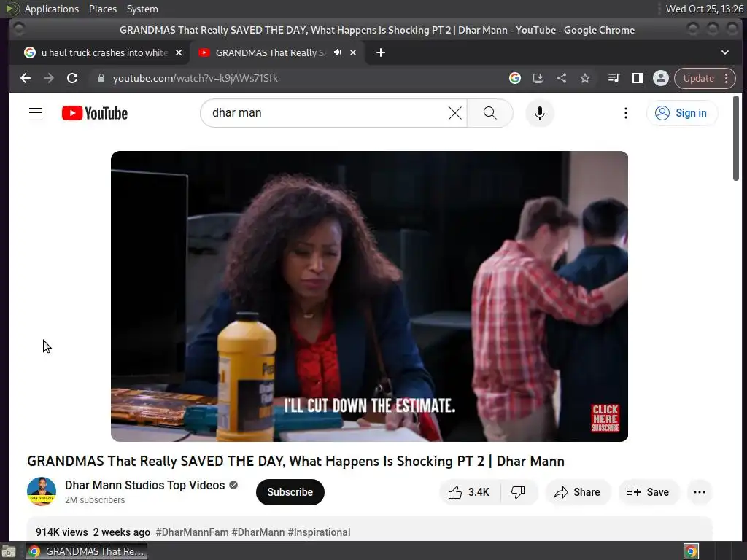
Task: Mute the tab with the speaker icon
Action: tap(337, 52)
